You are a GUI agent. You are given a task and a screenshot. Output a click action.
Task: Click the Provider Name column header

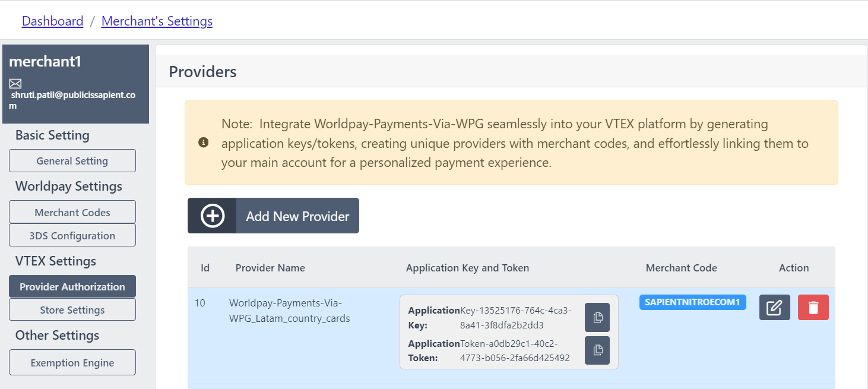tap(270, 268)
